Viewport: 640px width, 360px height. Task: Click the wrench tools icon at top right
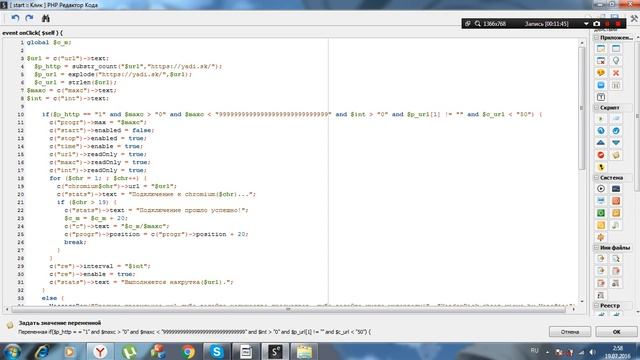point(634,18)
